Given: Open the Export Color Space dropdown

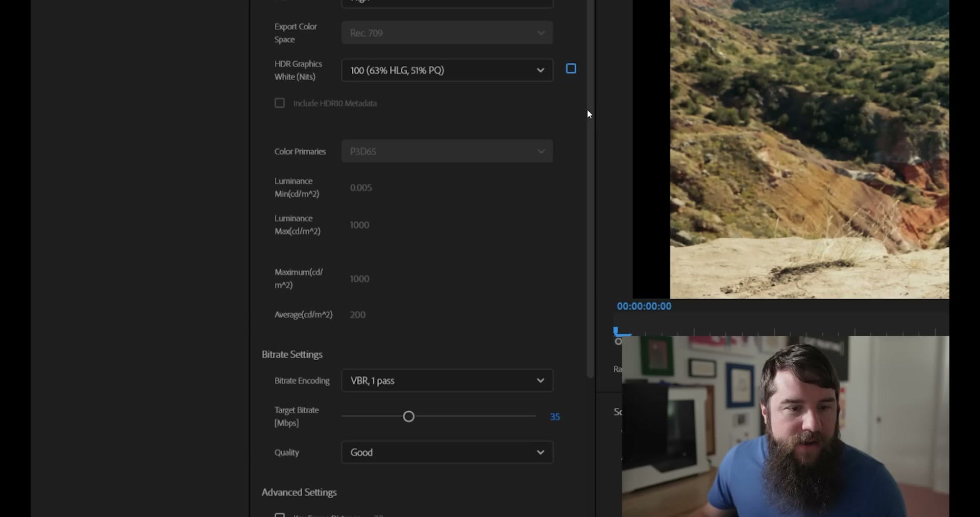Looking at the screenshot, I should pos(447,33).
